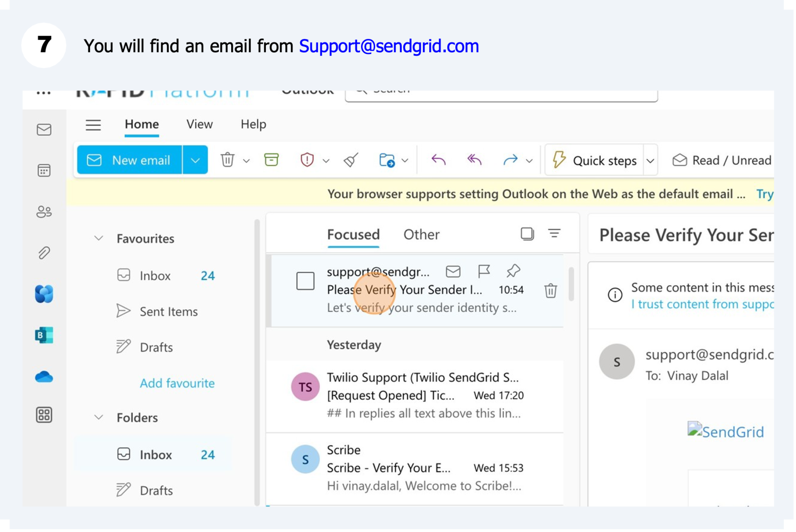Click the info icon in content warning
The height and width of the screenshot is (532, 796).
point(615,295)
